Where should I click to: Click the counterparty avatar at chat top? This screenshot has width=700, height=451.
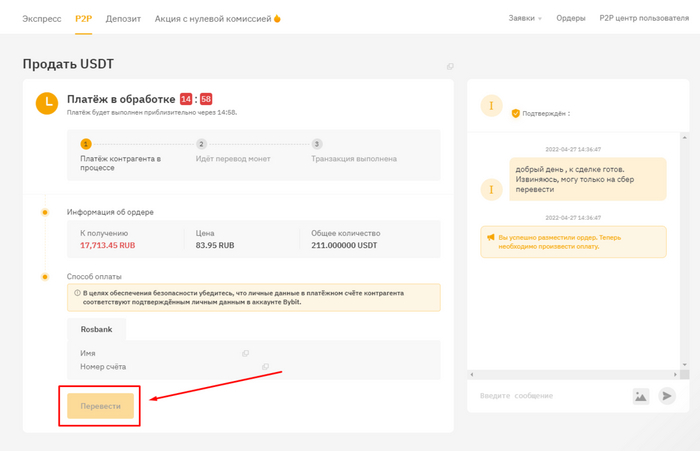coord(490,106)
